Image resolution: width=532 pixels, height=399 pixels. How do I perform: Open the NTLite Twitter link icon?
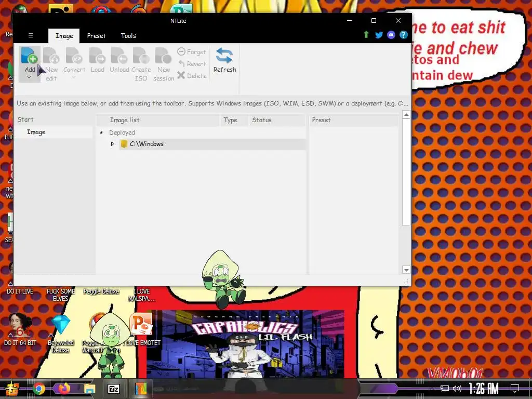(x=379, y=35)
